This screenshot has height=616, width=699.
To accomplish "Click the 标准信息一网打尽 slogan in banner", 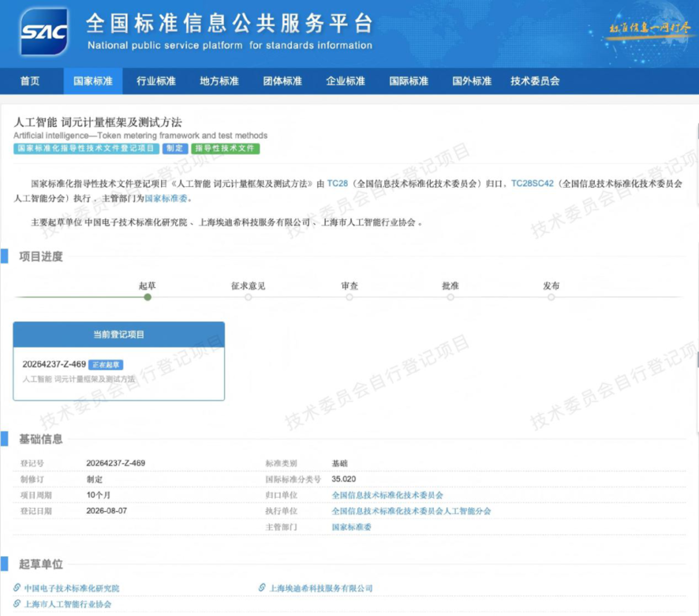I will click(x=649, y=28).
